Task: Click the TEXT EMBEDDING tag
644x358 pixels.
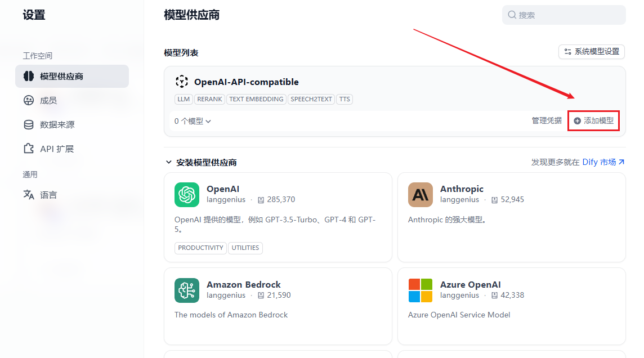Action: click(256, 100)
